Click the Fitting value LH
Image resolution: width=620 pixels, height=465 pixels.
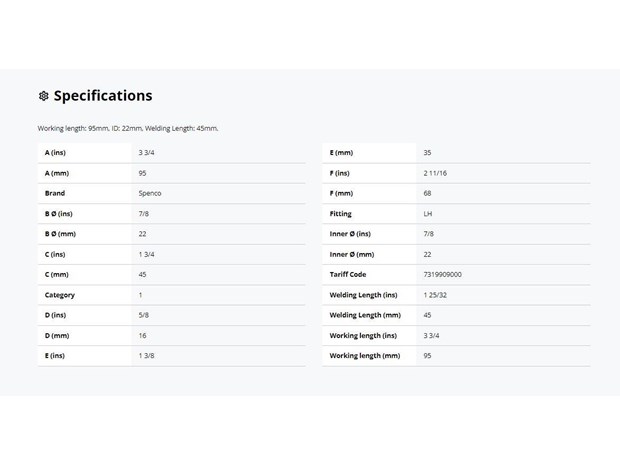click(428, 214)
